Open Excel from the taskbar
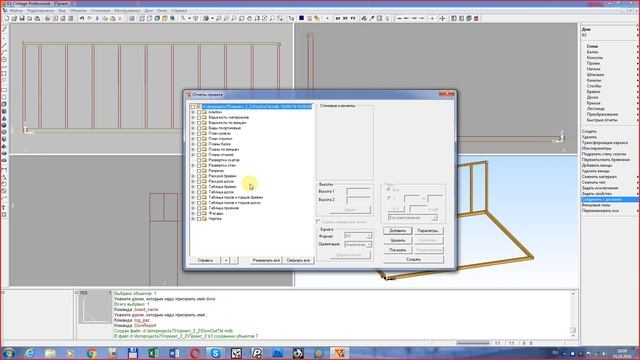This screenshot has height=360, width=640. click(x=153, y=353)
